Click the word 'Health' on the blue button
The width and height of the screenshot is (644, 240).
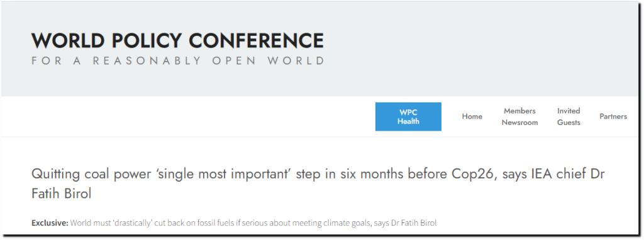[408, 121]
